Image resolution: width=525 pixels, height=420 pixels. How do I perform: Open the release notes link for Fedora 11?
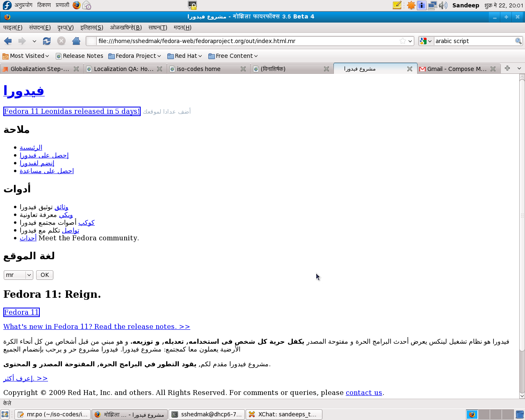pyautogui.click(x=96, y=326)
